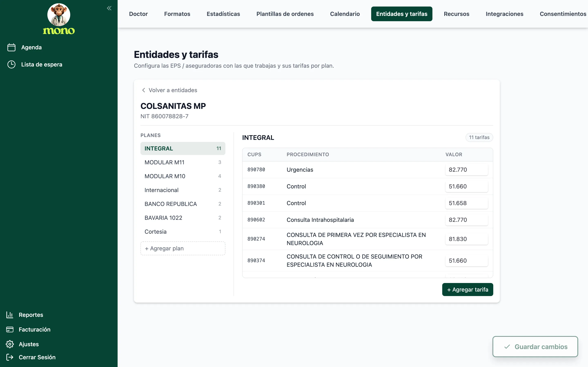Select the BANCO REPUBLICA plan
This screenshot has height=367, width=588.
(183, 204)
